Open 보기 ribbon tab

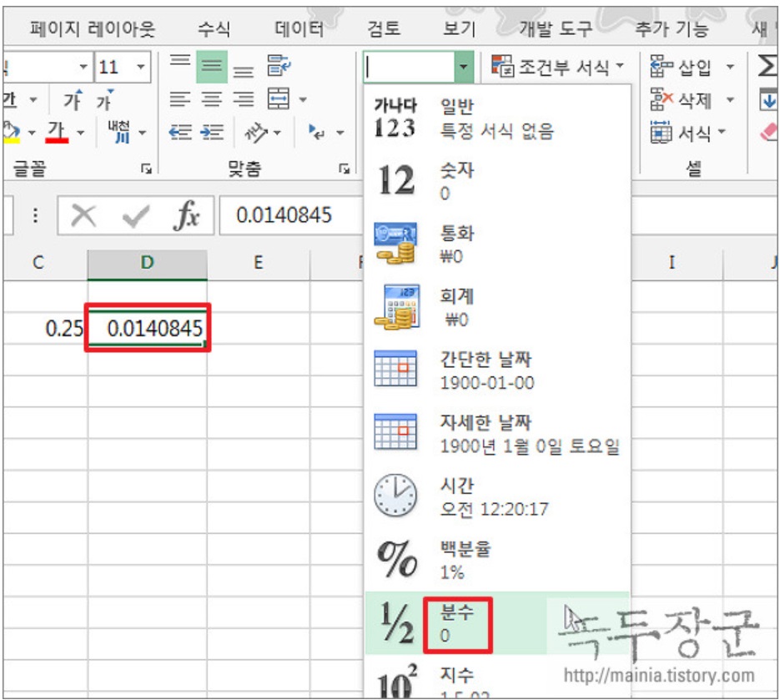pos(459,29)
